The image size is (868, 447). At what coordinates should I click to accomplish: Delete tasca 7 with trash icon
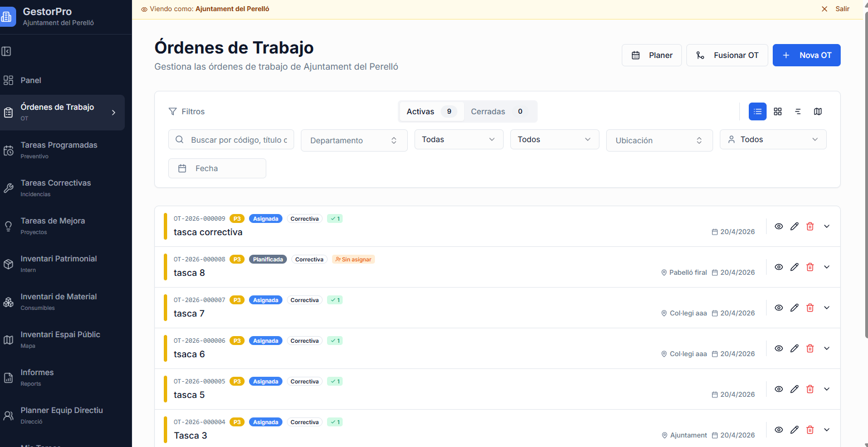pyautogui.click(x=810, y=308)
